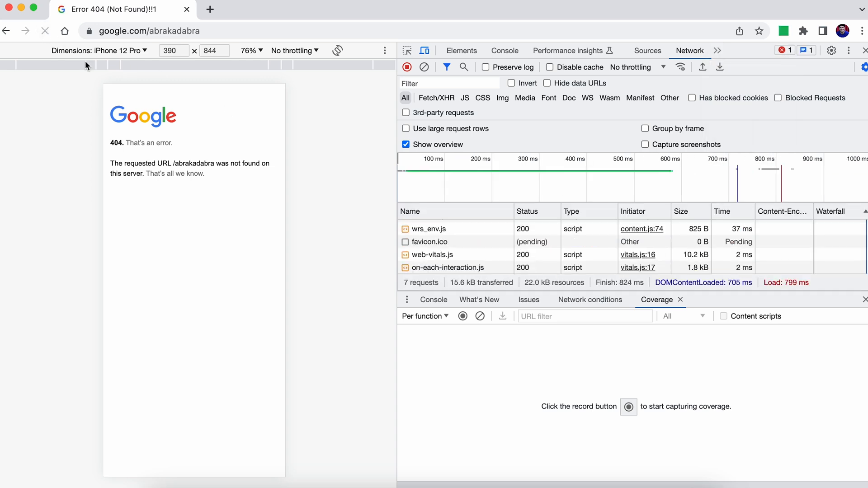
Task: Expand more DevTools tabs chevron
Action: 717,51
